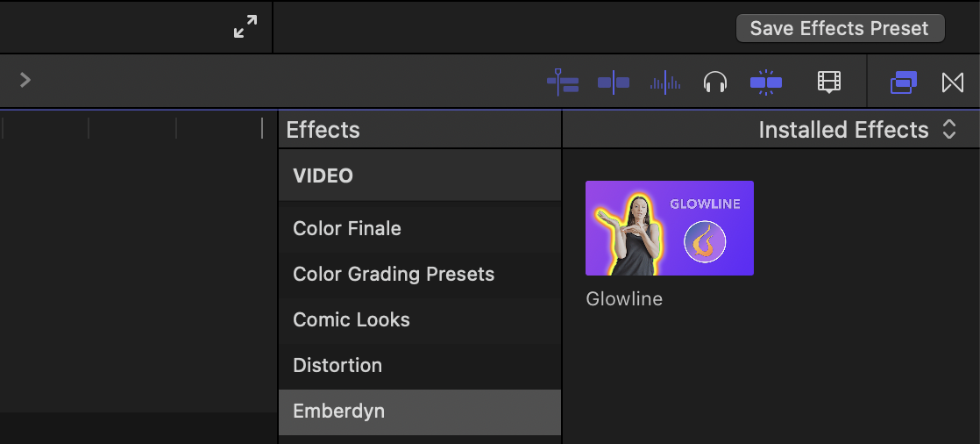Hide the Effects browser icon
The image size is (980, 444).
903,82
